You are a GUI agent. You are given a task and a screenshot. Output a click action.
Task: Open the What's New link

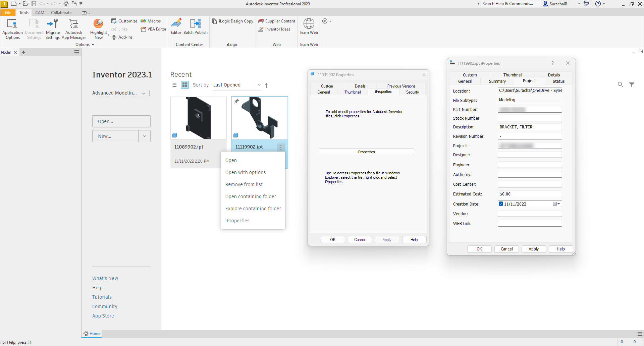coord(105,278)
